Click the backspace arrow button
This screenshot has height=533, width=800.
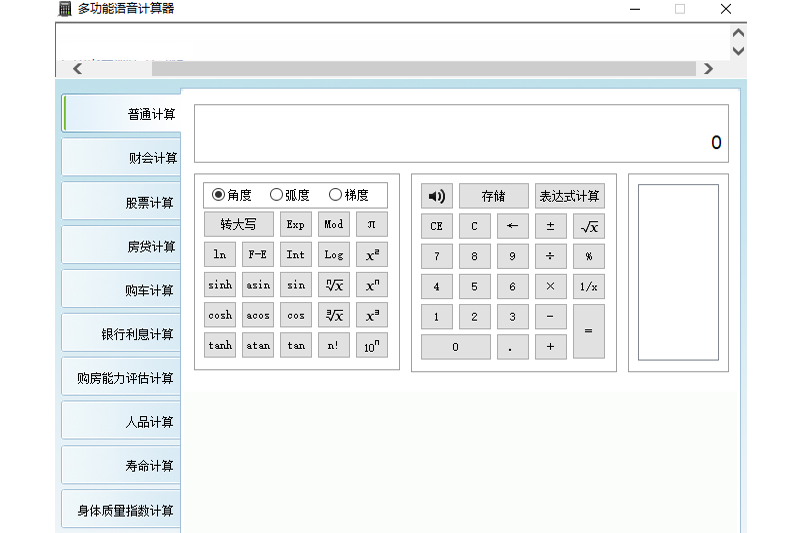(512, 226)
